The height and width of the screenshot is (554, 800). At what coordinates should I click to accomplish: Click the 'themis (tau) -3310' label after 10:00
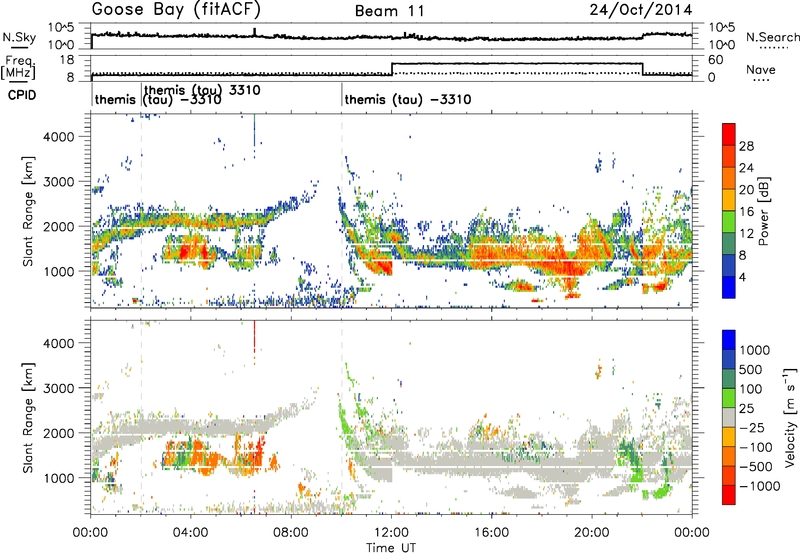tap(408, 99)
